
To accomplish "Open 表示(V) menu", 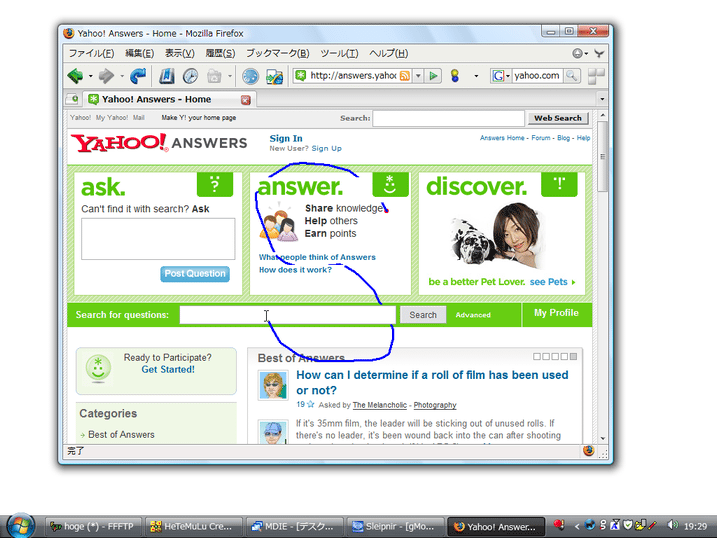I will tap(180, 53).
